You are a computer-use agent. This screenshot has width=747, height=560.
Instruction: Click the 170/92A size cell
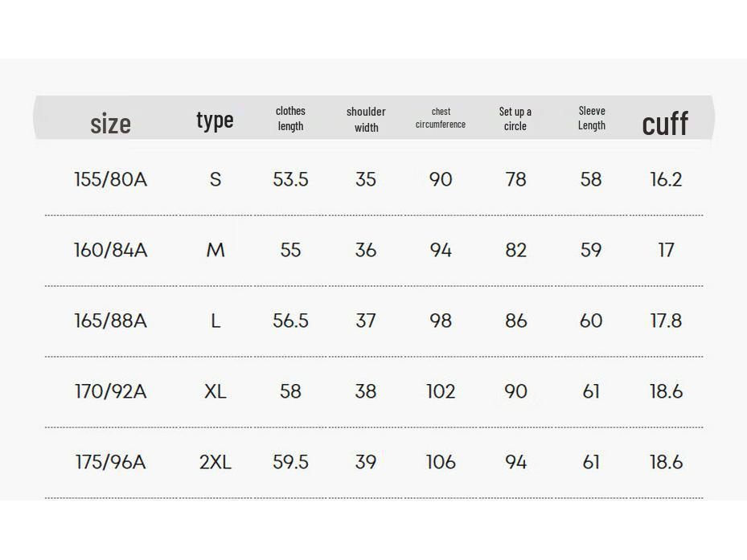tap(111, 391)
